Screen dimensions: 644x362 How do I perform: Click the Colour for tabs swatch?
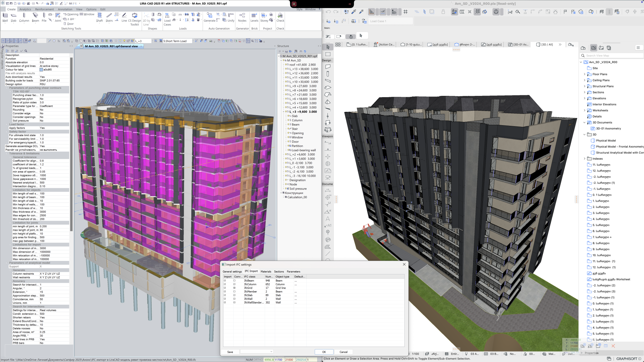coord(41,70)
